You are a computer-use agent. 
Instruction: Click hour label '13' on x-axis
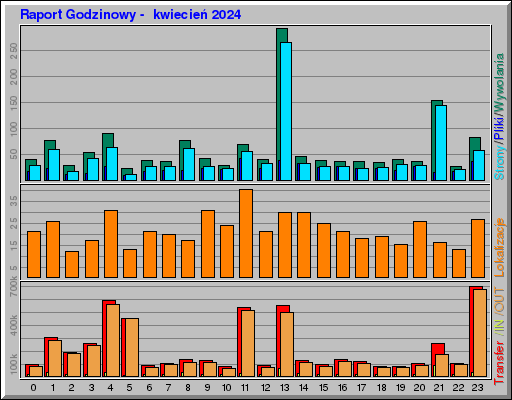pyautogui.click(x=285, y=388)
